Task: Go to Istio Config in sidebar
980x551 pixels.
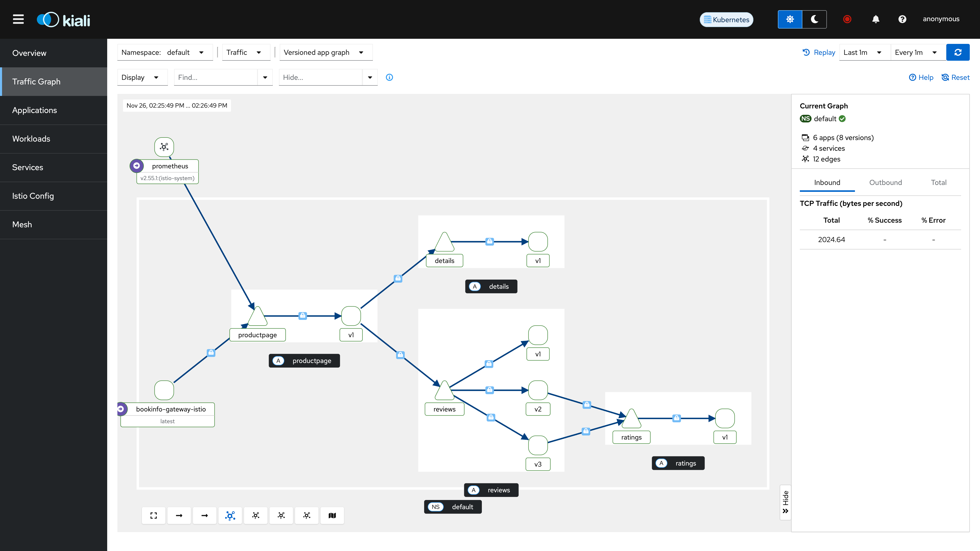Action: point(33,196)
